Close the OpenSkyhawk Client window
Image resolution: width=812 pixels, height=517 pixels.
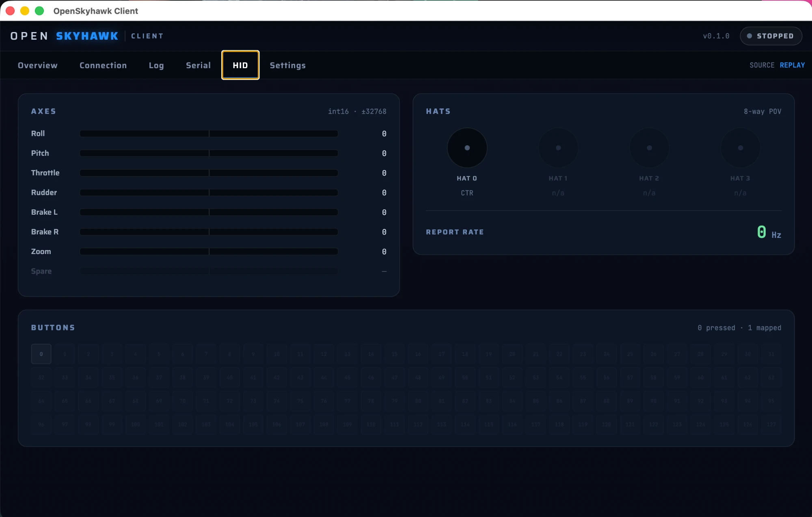pos(11,11)
